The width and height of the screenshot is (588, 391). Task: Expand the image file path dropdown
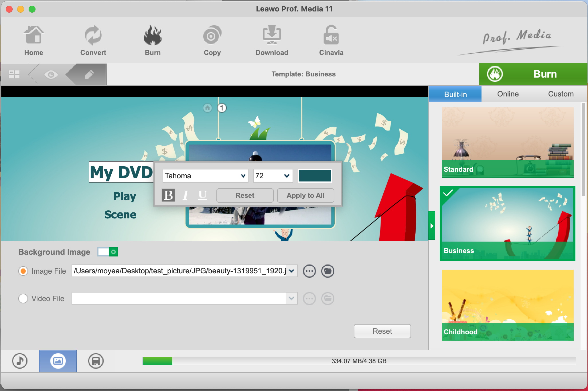tap(291, 271)
